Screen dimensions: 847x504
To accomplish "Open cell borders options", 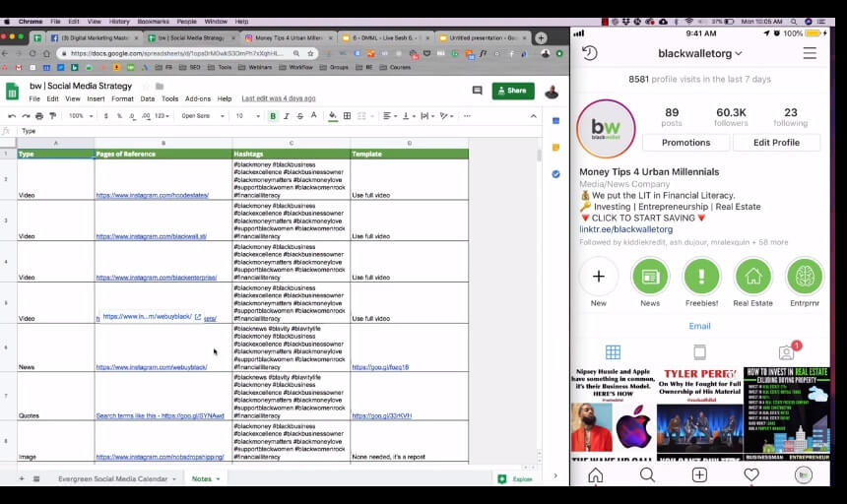I will click(x=348, y=116).
